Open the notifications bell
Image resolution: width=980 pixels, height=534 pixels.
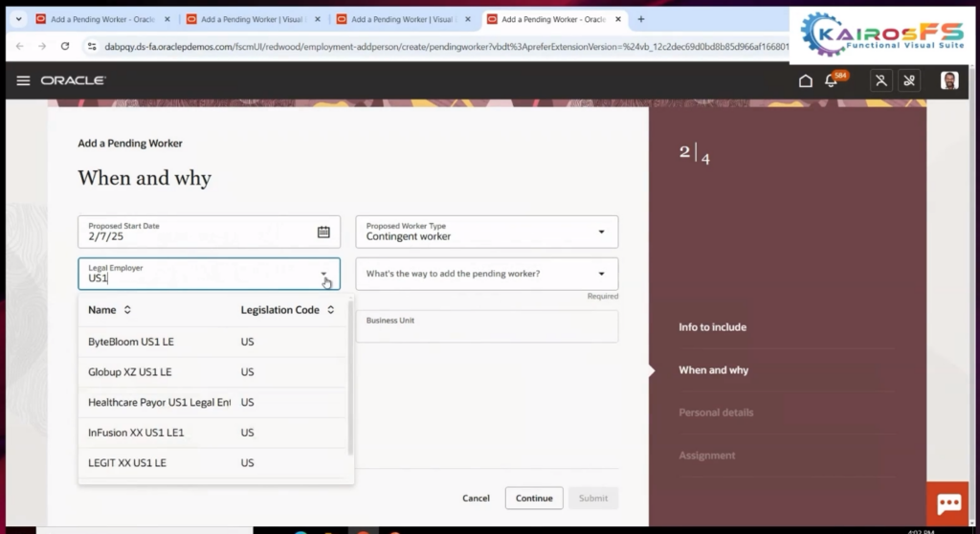tap(831, 81)
